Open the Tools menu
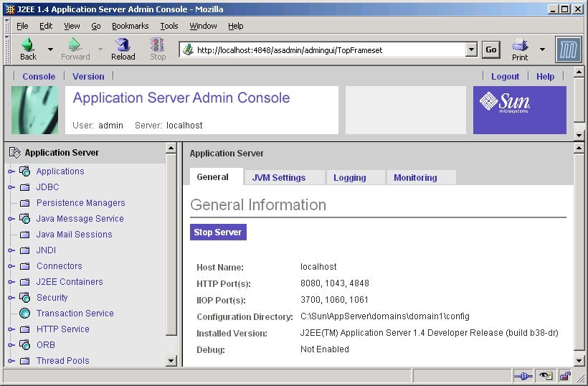Image resolution: width=588 pixels, height=386 pixels. [x=169, y=26]
